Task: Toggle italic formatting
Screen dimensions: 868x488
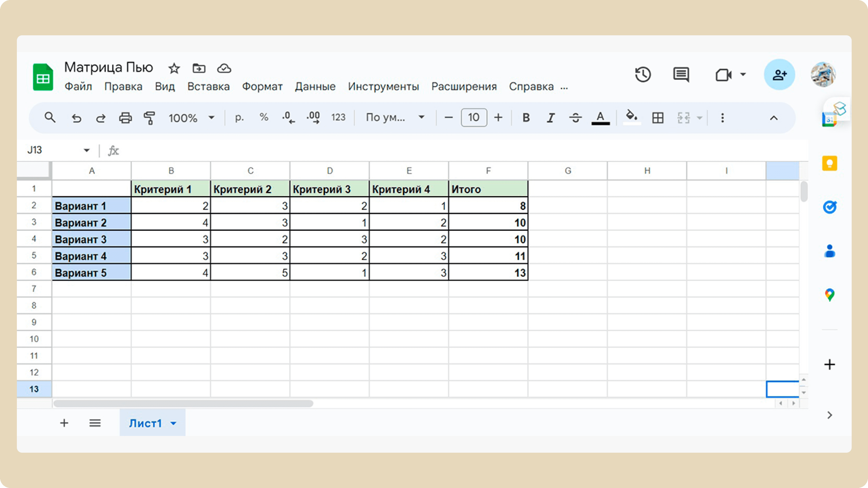Action: pos(550,118)
